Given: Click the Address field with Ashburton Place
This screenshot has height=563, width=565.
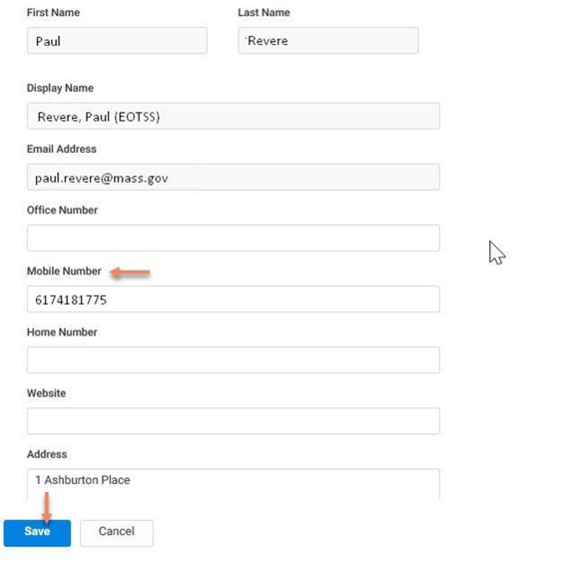Looking at the screenshot, I should pos(233,484).
